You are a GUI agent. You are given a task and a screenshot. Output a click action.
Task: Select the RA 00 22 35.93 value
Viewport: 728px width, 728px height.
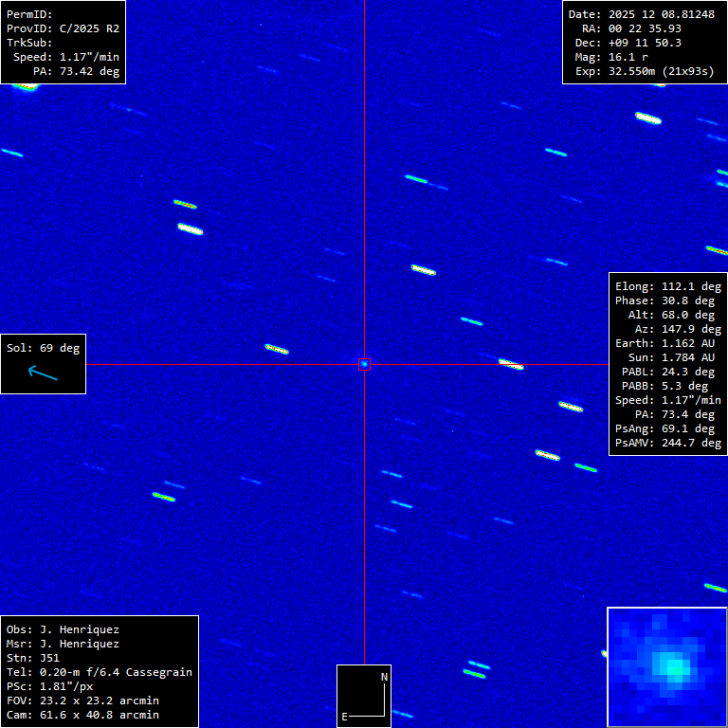click(645, 28)
